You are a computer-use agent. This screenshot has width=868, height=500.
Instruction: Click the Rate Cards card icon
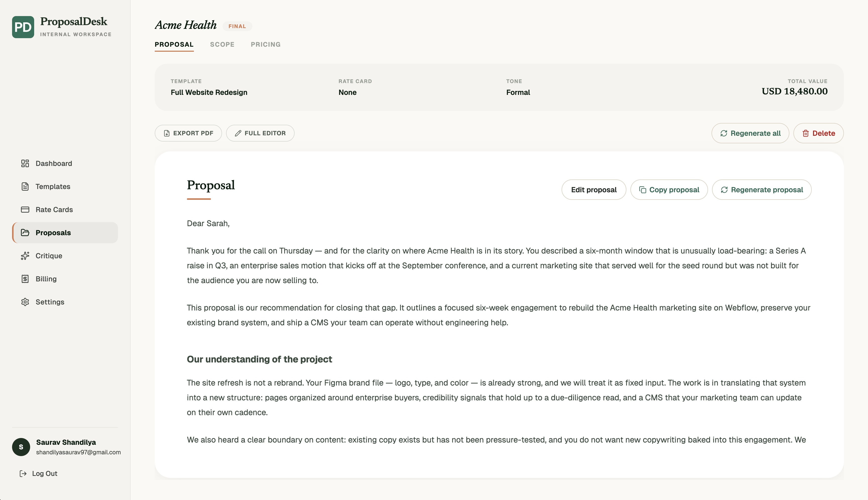pos(25,210)
